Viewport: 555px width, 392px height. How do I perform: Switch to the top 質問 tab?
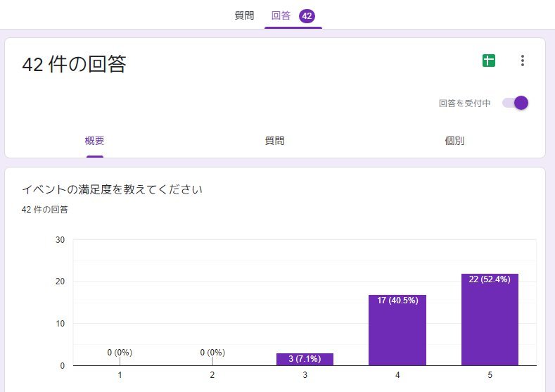[x=244, y=15]
